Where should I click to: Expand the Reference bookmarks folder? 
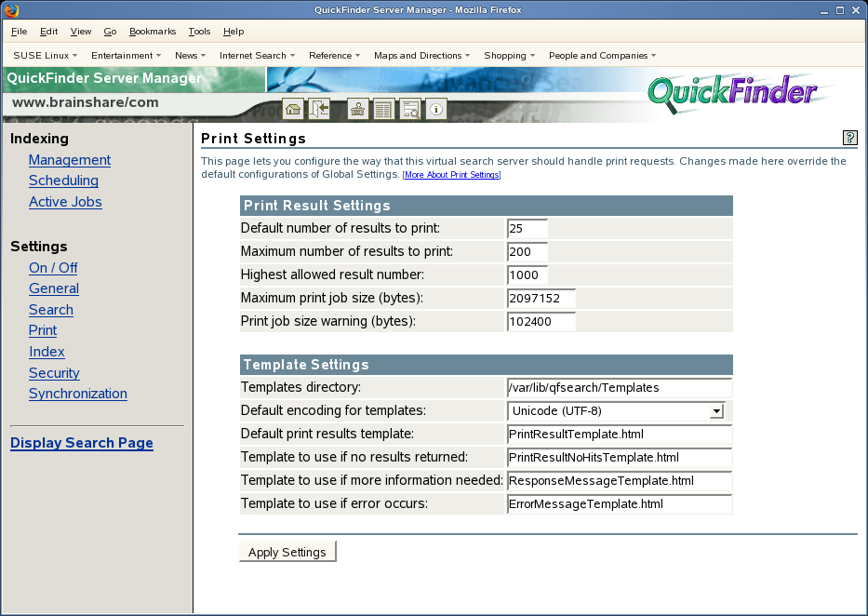334,55
